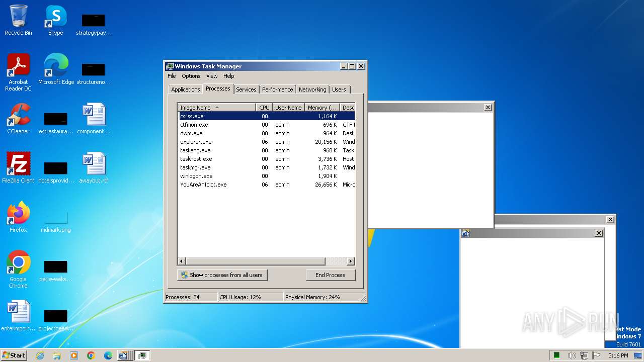644x362 pixels.
Task: Select the taskmgr.exe process row
Action: coord(266,167)
